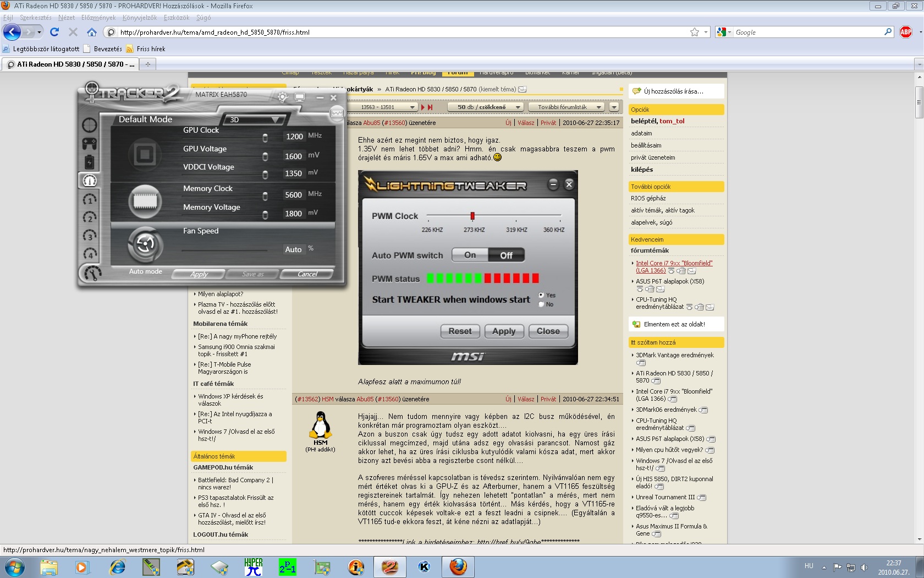This screenshot has height=578, width=924.
Task: Select the battery power-saving mode icon
Action: 90,162
